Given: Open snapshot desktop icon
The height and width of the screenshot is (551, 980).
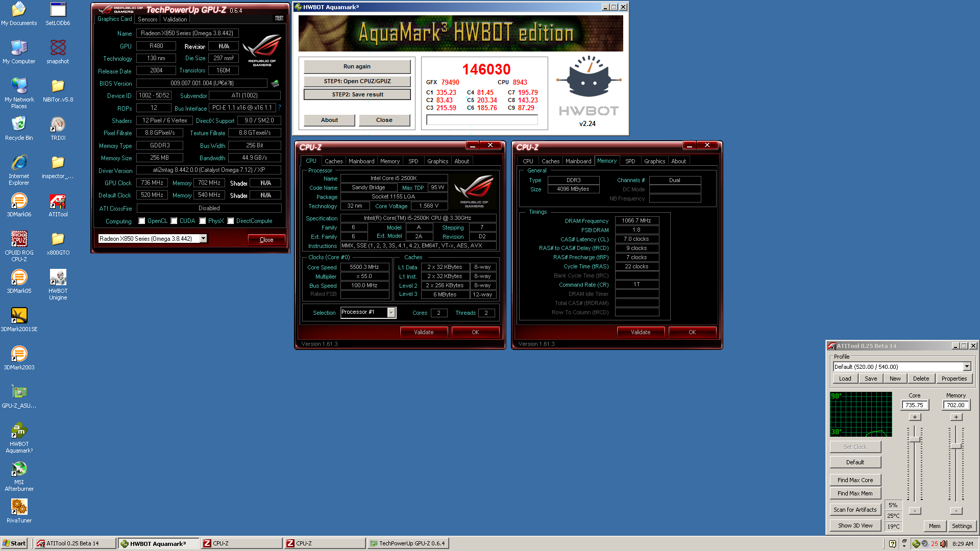Looking at the screenshot, I should click(x=58, y=52).
